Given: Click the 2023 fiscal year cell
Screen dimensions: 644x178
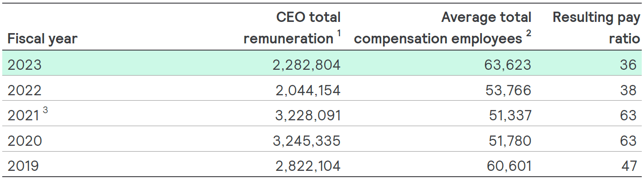Looking at the screenshot, I should tap(25, 65).
